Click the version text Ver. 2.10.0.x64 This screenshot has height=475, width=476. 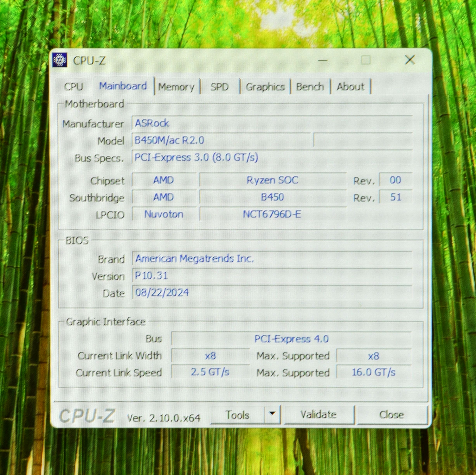click(164, 418)
